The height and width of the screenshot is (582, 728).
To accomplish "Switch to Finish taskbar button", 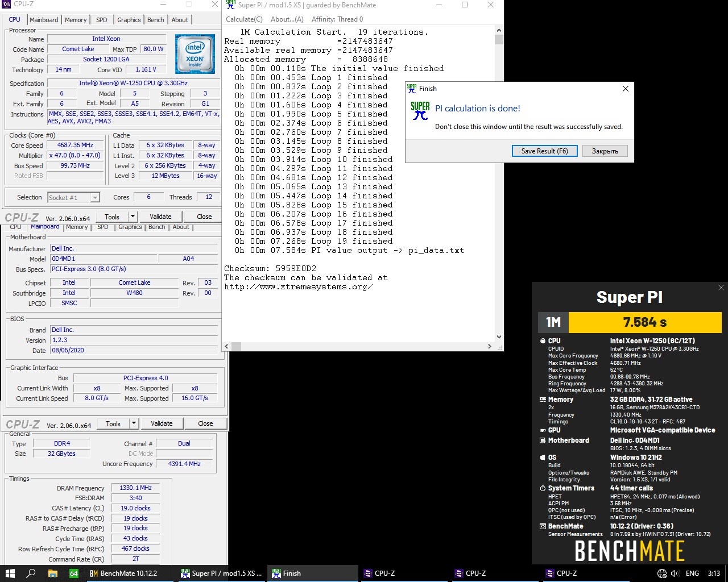I will coord(312,573).
